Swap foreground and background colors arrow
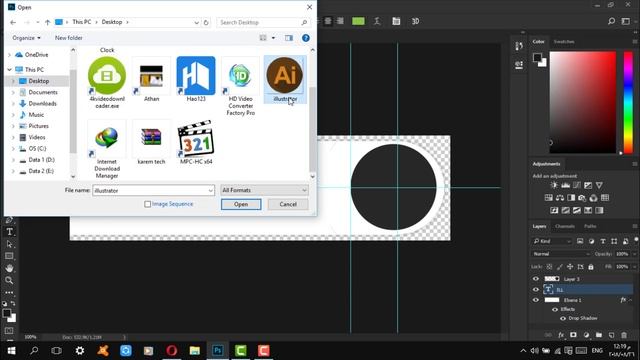This screenshot has height=360, width=640. (x=13, y=304)
